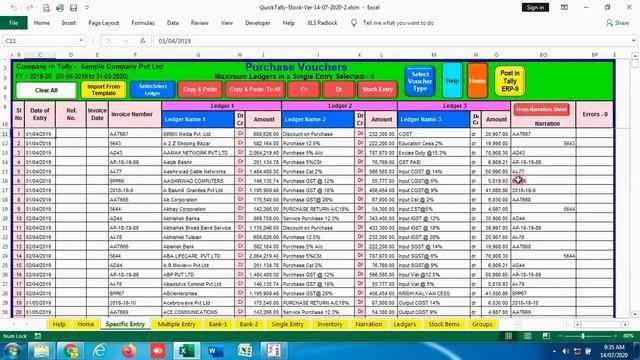
Task: Click the blue Select Ledger button
Action: point(153,90)
